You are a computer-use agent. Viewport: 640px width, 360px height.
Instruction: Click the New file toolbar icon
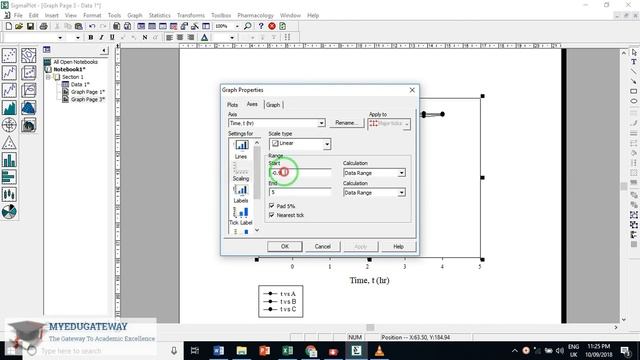pos(9,26)
